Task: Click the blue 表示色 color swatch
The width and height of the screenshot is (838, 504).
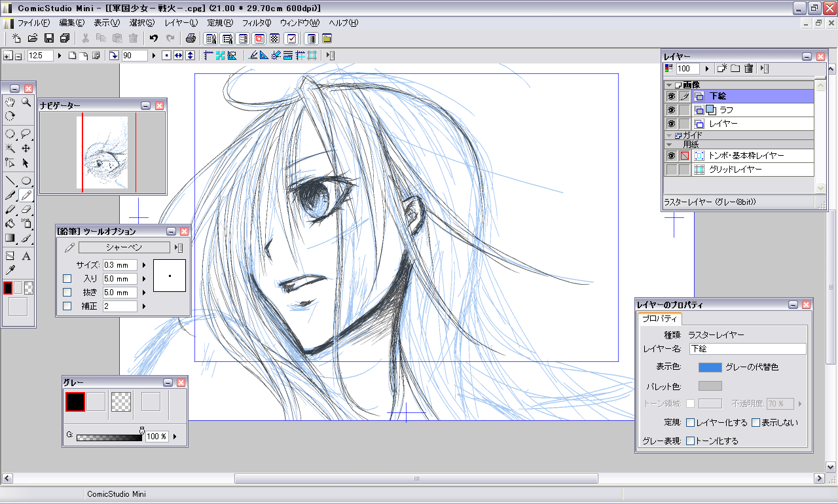Action: pyautogui.click(x=710, y=367)
